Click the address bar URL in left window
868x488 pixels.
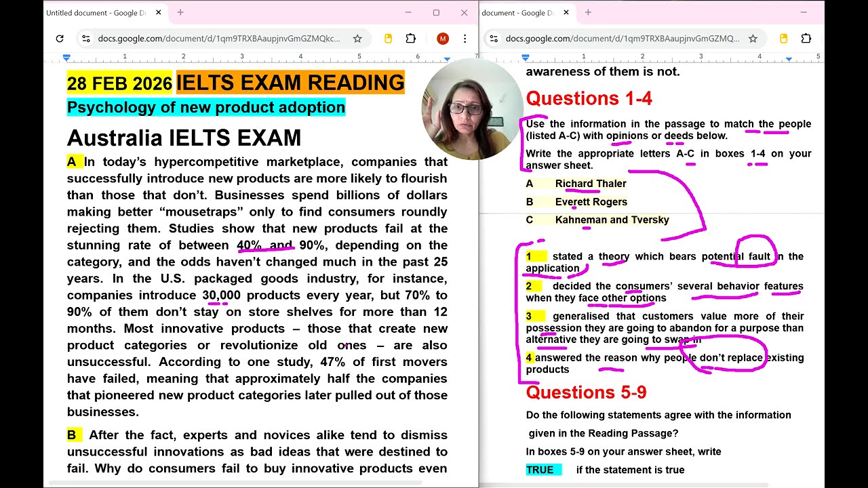(219, 39)
